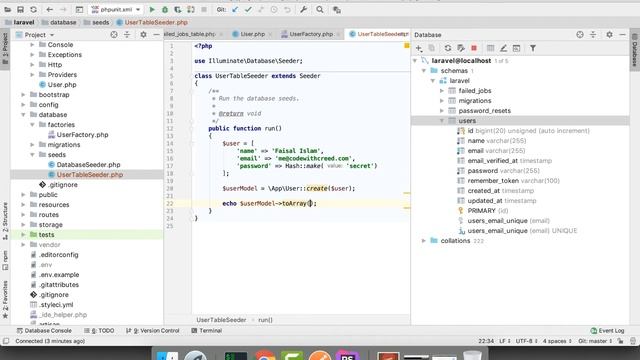Select the remember_token column
640x360 pixels.
click(x=508, y=181)
